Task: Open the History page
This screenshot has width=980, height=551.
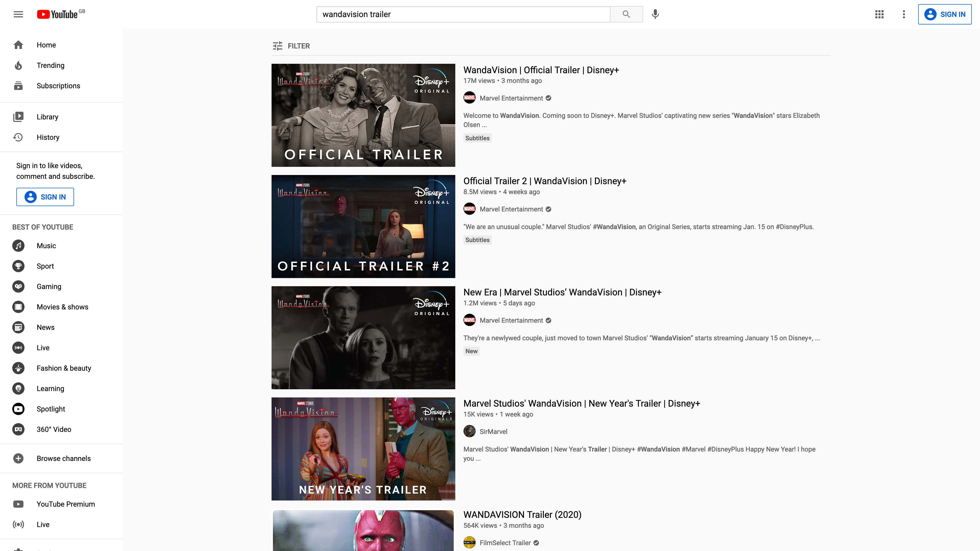Action: coord(47,137)
